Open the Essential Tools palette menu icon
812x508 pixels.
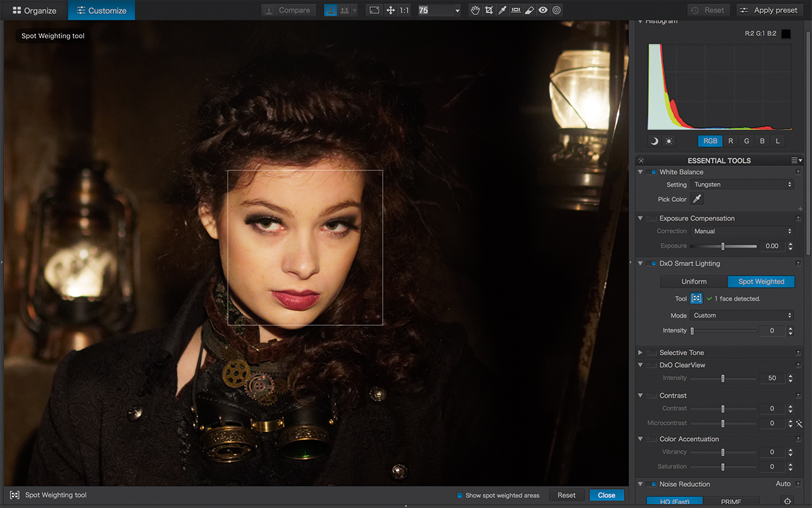796,161
